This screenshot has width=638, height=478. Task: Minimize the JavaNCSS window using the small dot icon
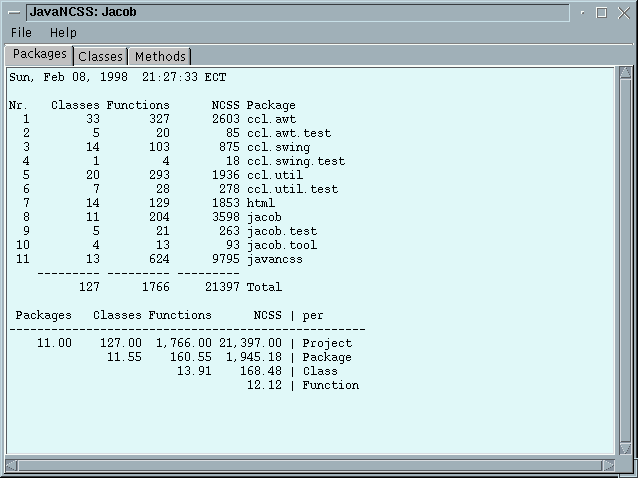coord(583,13)
